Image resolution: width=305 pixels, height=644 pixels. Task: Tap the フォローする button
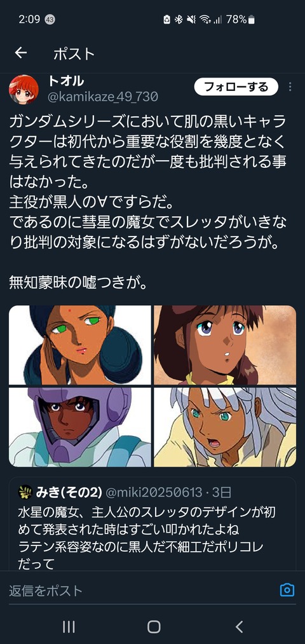(x=236, y=86)
